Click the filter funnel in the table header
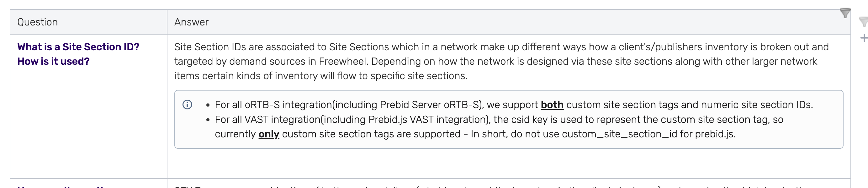Image resolution: width=868 pixels, height=188 pixels. 844,13
